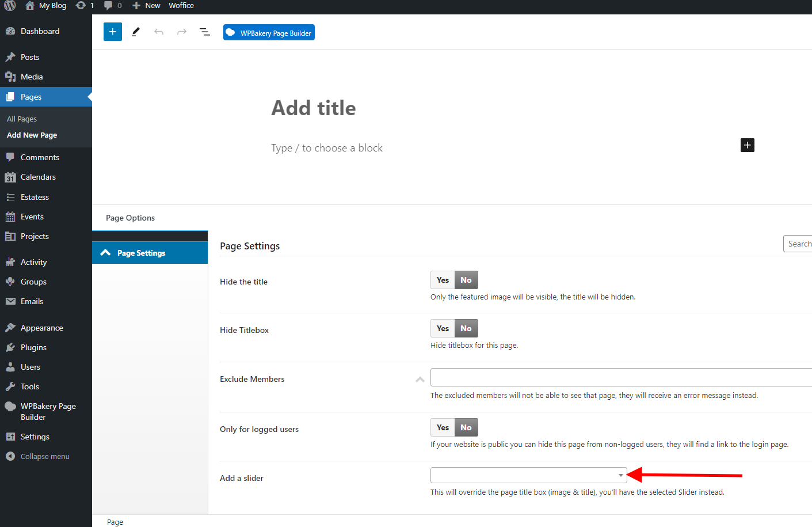Click the WPBakery Page Builder button
The height and width of the screenshot is (527, 812).
(x=268, y=32)
